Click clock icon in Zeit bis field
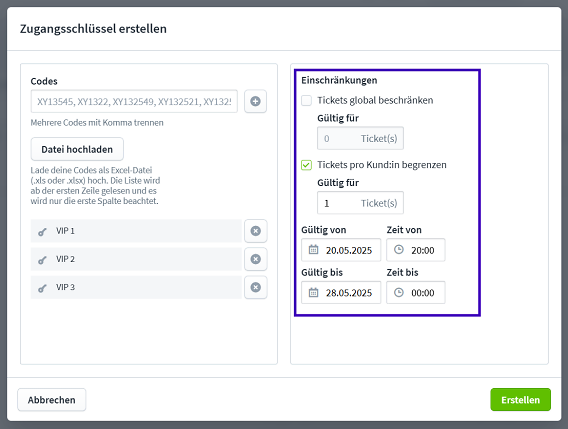 (x=399, y=292)
